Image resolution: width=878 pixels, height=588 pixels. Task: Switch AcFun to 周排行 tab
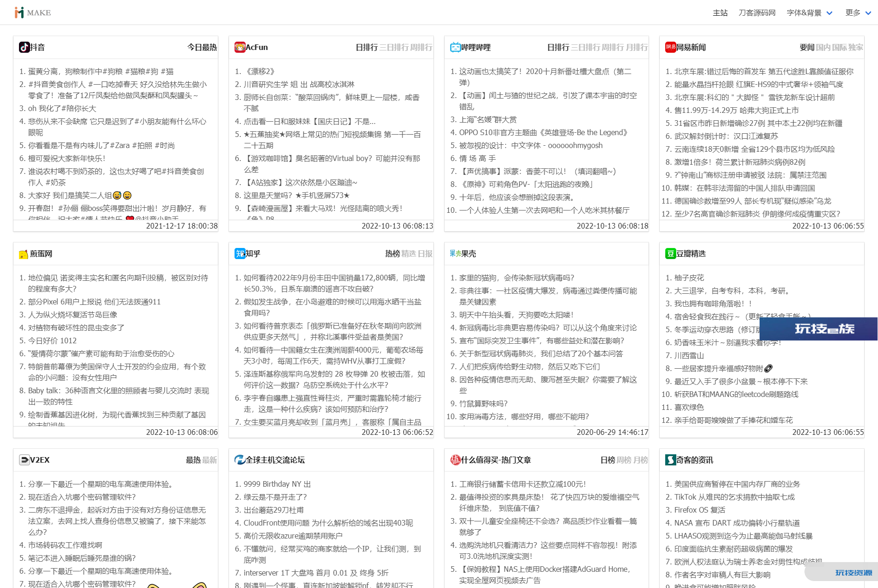421,47
